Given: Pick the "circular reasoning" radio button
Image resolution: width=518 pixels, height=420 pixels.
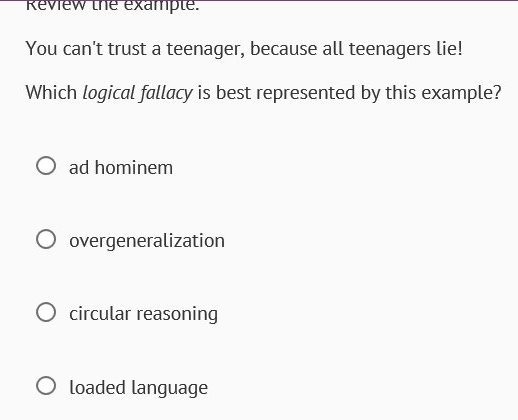Looking at the screenshot, I should (x=46, y=312).
